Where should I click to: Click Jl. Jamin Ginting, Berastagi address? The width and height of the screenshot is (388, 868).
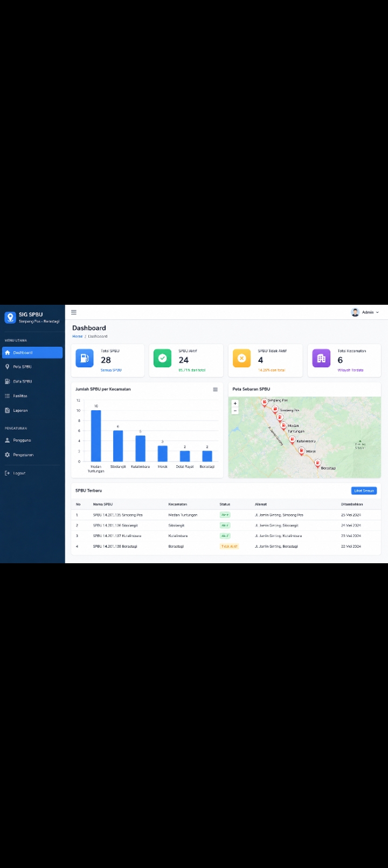[x=276, y=546]
